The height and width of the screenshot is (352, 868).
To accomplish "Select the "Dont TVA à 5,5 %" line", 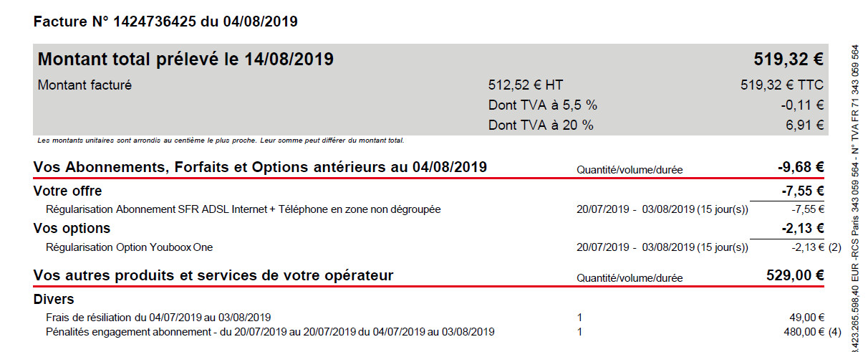I will coord(542,105).
